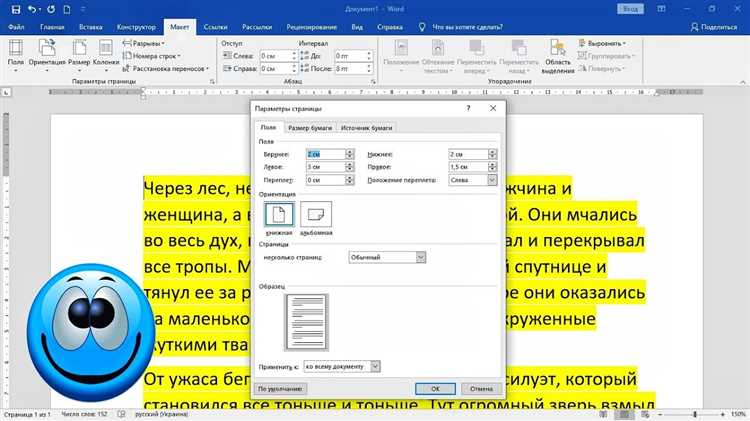Adjust the Справа indent spinner

(294, 68)
